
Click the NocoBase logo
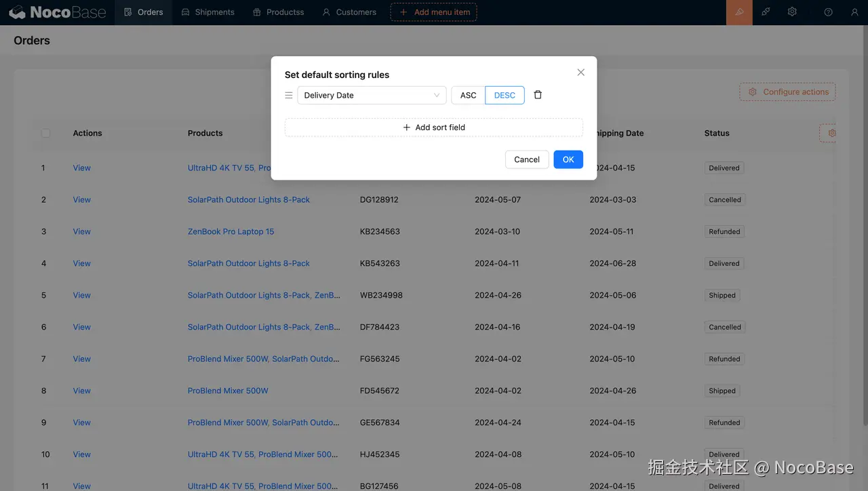58,12
